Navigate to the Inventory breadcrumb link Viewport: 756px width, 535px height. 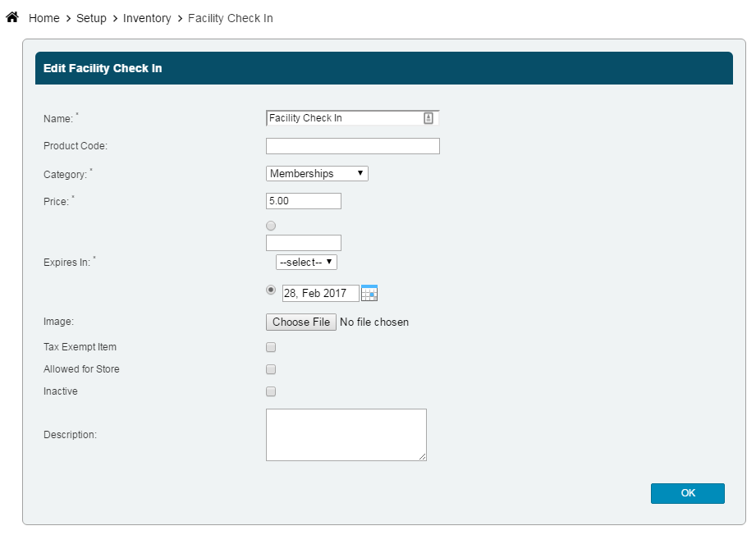point(147,18)
